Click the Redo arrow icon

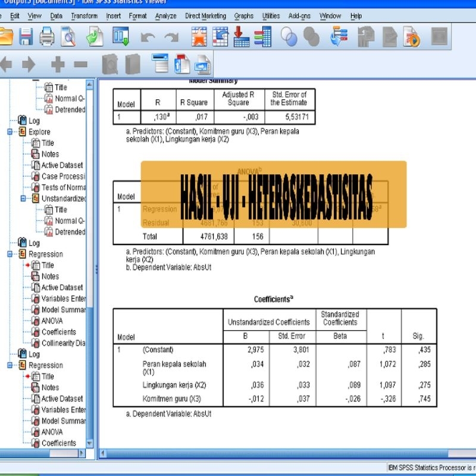click(171, 37)
